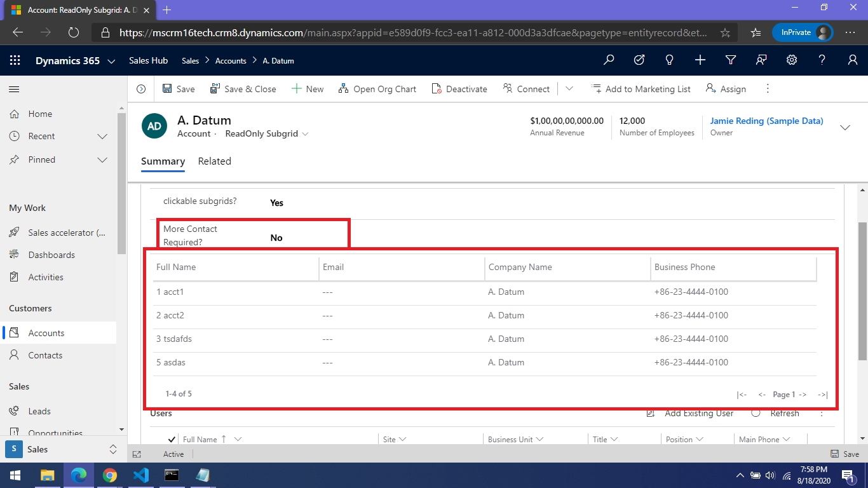This screenshot has height=488, width=868.
Task: Open Jamie Reding owner link
Action: coord(766,121)
